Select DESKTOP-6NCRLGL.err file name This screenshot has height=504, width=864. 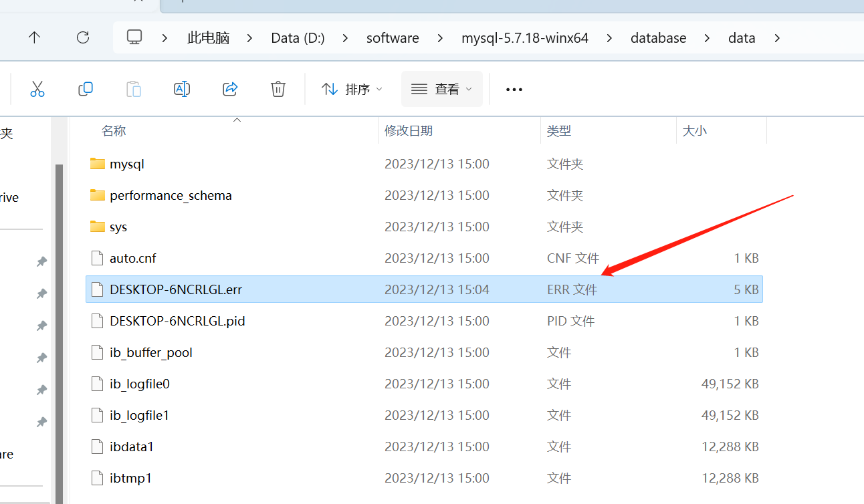click(x=176, y=289)
